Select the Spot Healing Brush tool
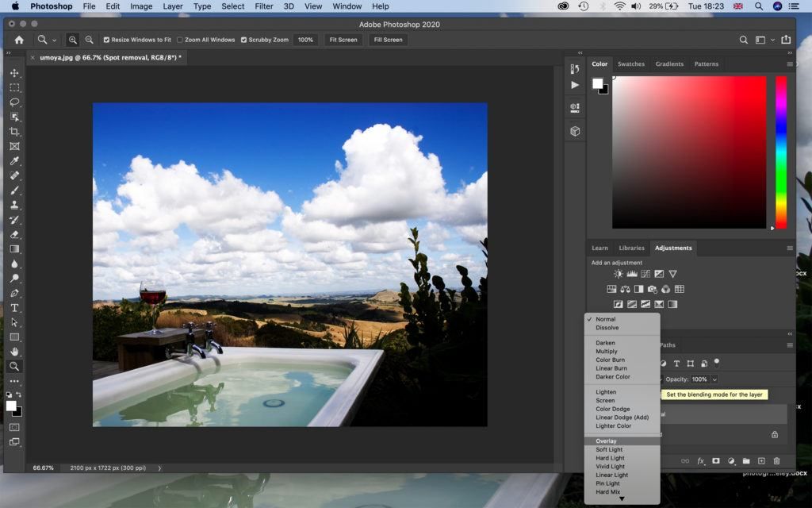Image resolution: width=812 pixels, height=508 pixels. pyautogui.click(x=14, y=175)
